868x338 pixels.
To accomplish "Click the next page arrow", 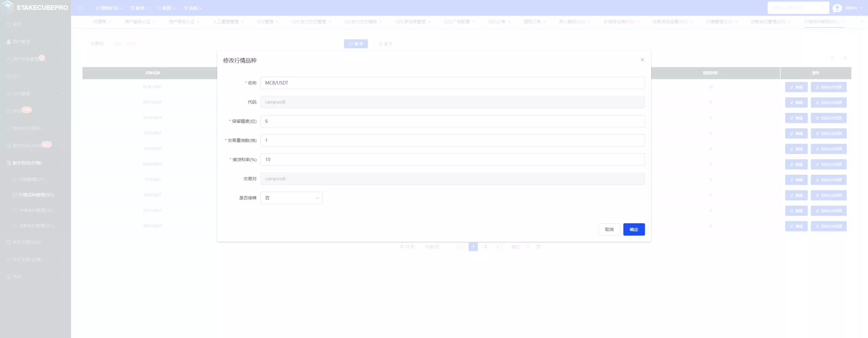I will click(497, 247).
